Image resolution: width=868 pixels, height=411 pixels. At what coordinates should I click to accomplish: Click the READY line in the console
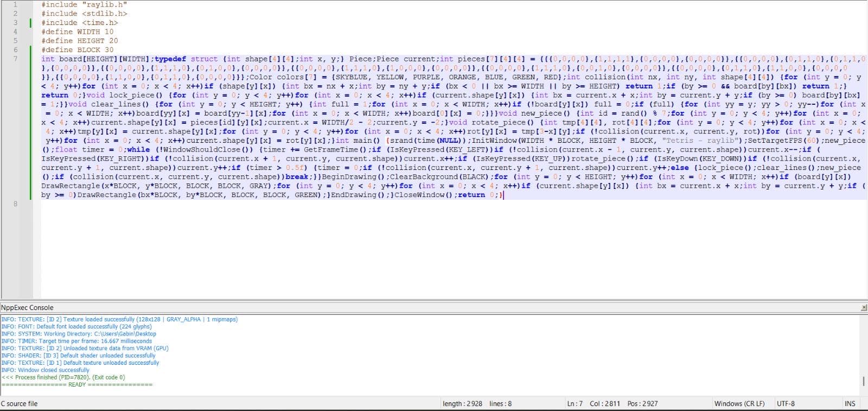pyautogui.click(x=76, y=384)
